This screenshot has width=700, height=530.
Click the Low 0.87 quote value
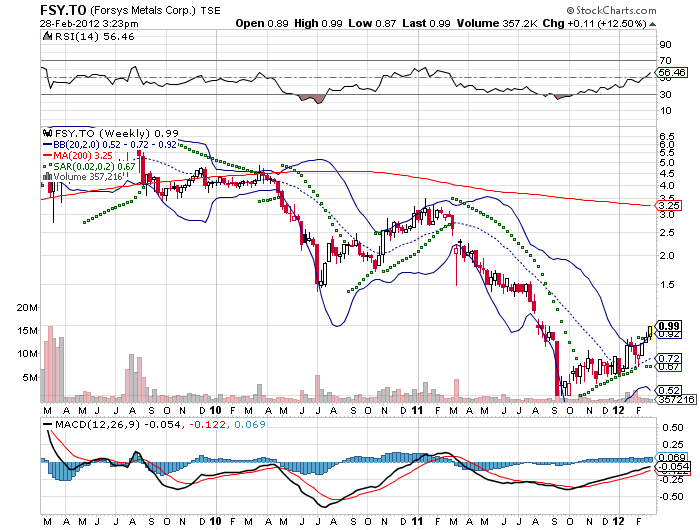[372, 23]
